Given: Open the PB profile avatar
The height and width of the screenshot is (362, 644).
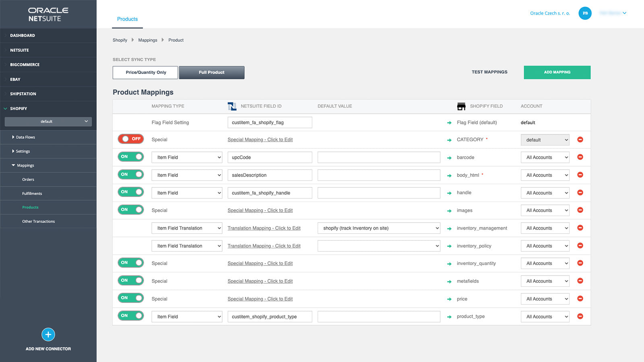Looking at the screenshot, I should [x=585, y=13].
